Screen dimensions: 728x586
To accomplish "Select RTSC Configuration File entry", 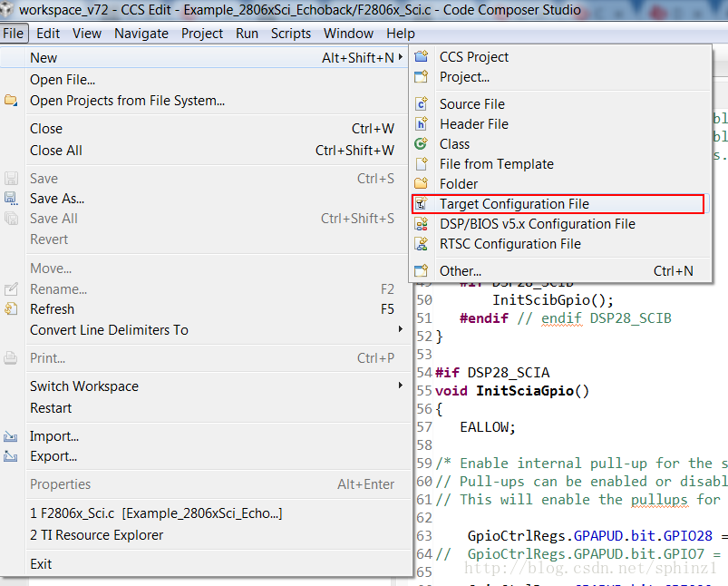I will click(x=560, y=244).
